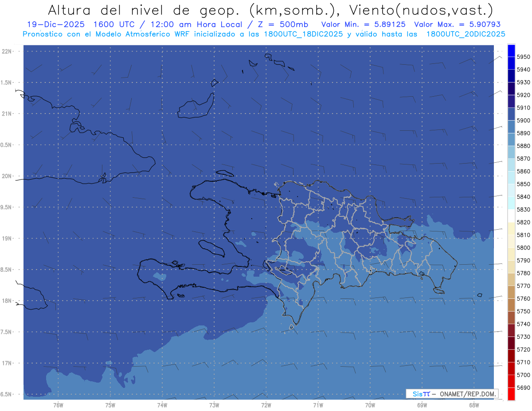Click the '72W' longitude label

[266, 405]
